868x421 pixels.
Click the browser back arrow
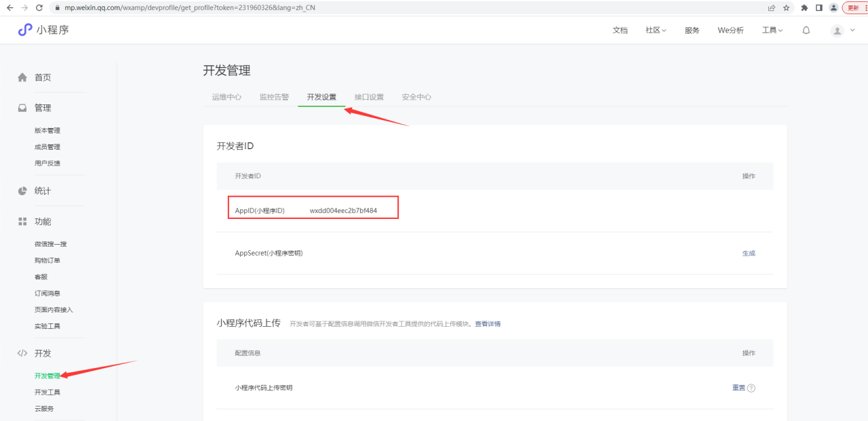coord(9,7)
